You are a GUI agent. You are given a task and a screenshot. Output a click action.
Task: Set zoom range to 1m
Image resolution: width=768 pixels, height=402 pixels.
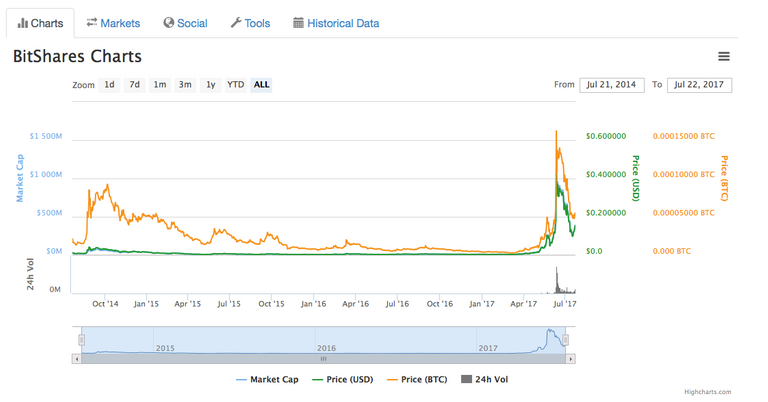coord(160,85)
